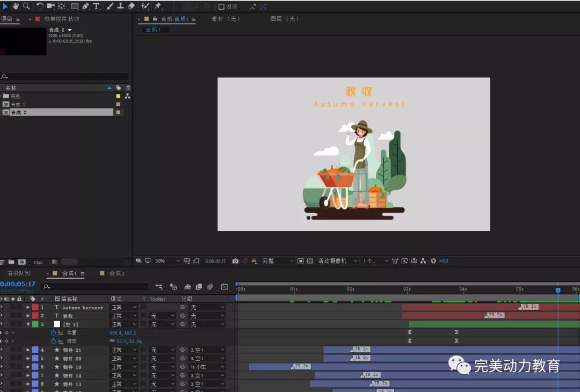Select the Hand tool
Image resolution: width=580 pixels, height=392 pixels.
[x=16, y=6]
